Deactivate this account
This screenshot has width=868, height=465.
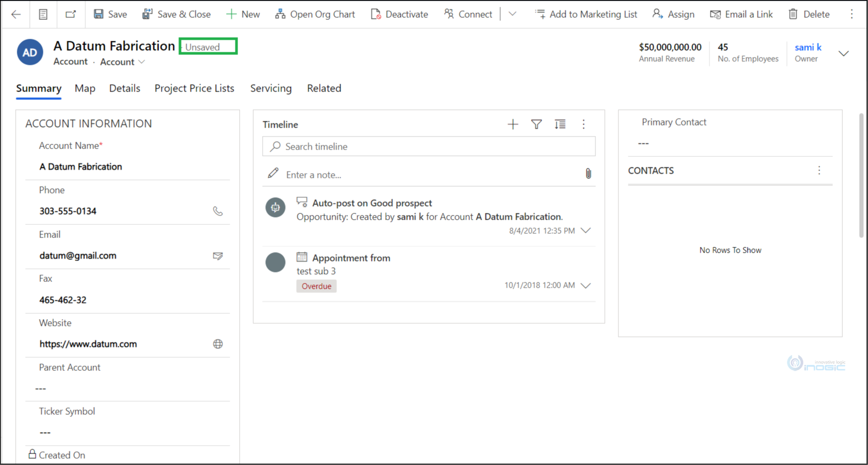[399, 14]
